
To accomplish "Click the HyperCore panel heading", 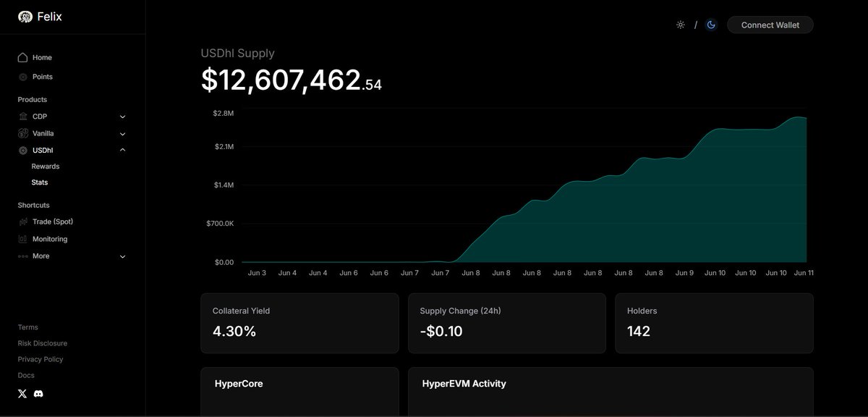I will tap(239, 384).
